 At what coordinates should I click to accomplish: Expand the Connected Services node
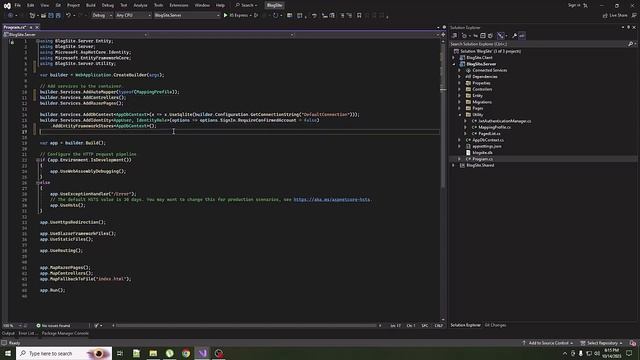[x=460, y=71]
